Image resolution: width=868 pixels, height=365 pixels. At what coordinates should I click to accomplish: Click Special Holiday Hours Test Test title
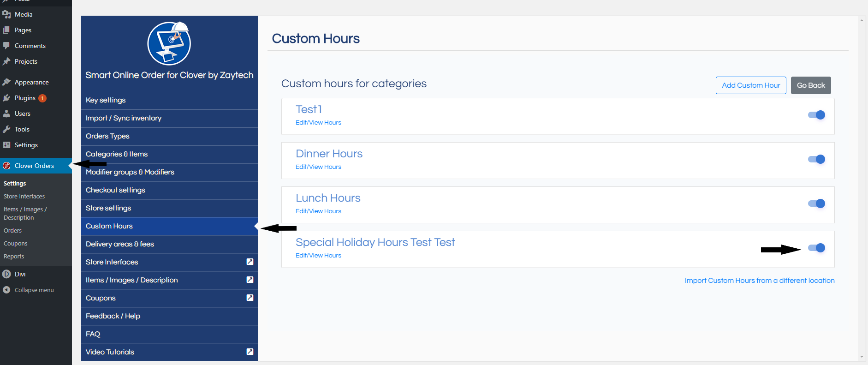(375, 242)
